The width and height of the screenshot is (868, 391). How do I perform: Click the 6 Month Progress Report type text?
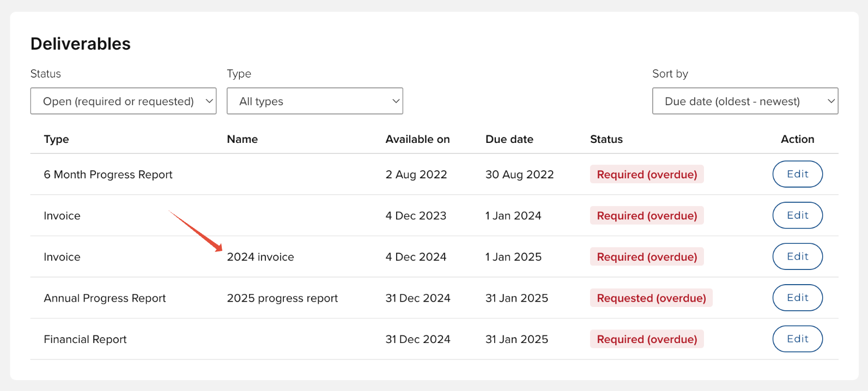[x=108, y=175]
